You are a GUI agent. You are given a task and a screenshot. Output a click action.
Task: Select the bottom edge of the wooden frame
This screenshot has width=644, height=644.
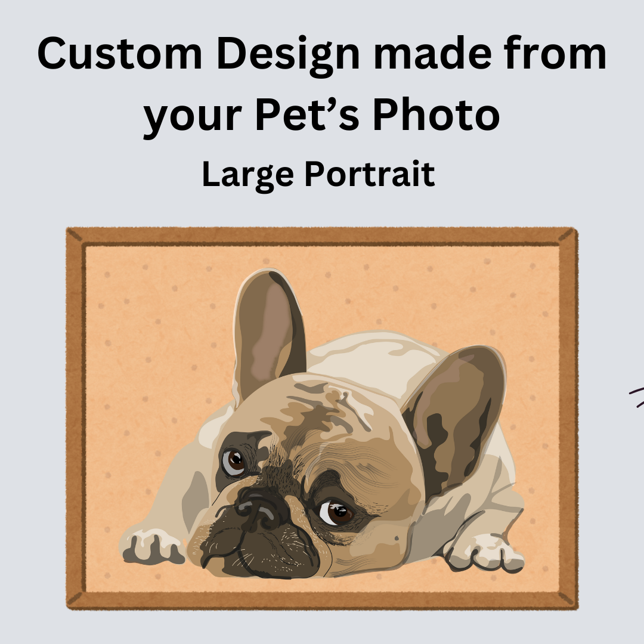(x=322, y=600)
